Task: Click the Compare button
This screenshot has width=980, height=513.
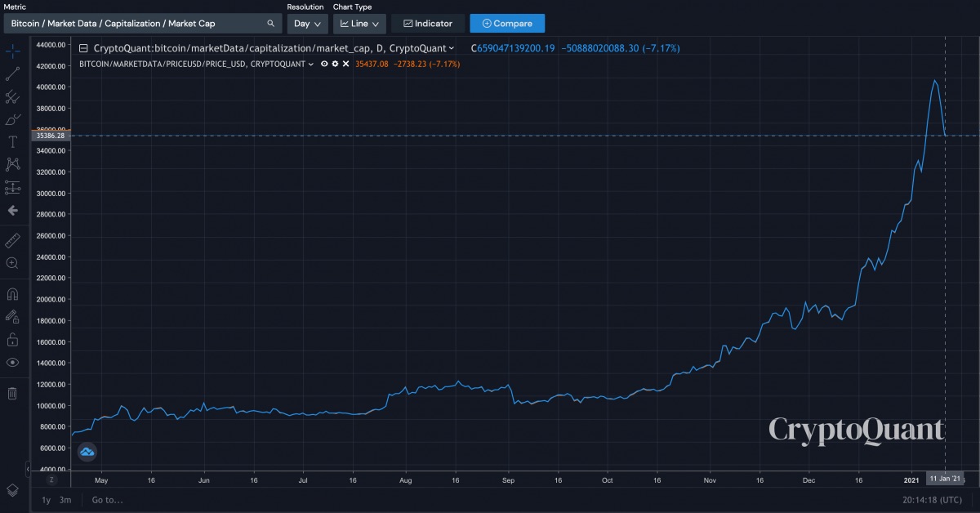Action: tap(506, 24)
